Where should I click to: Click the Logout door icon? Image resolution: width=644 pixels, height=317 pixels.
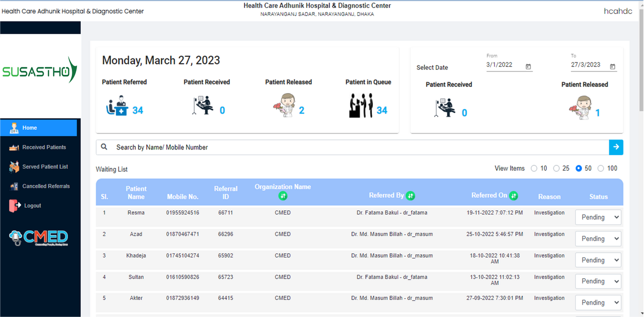click(x=14, y=205)
